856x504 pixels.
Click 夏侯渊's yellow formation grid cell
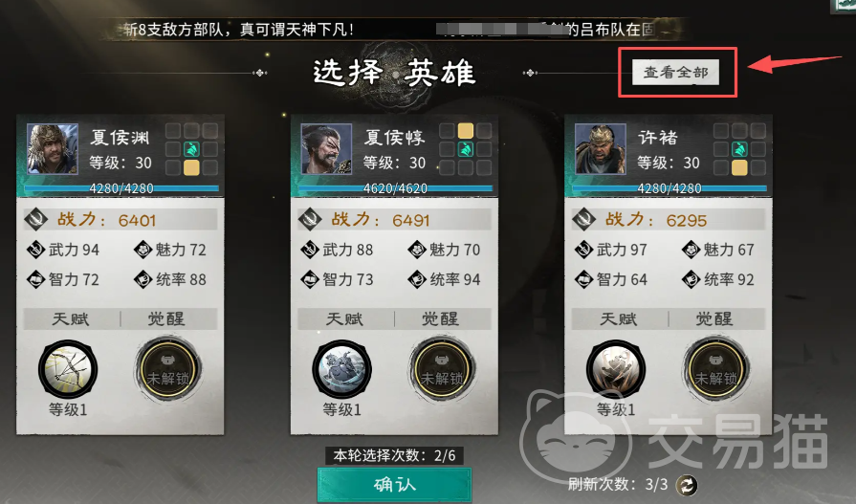coord(191,167)
